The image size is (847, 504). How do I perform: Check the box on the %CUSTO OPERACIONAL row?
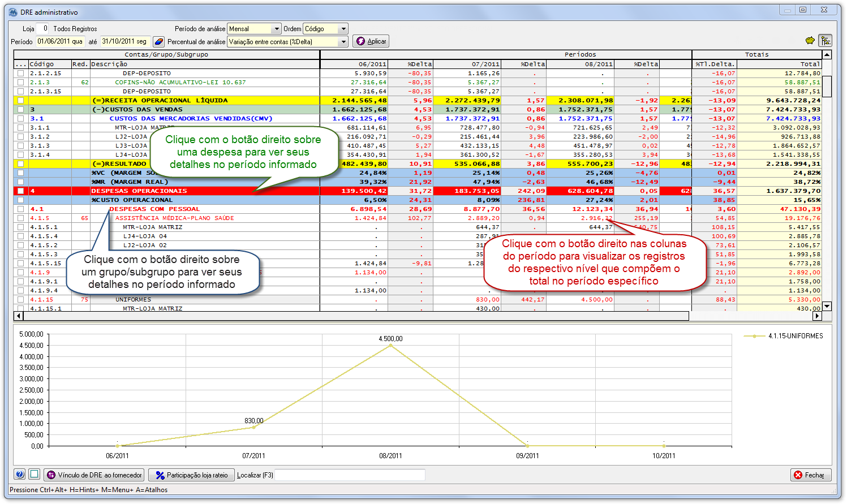tap(21, 200)
